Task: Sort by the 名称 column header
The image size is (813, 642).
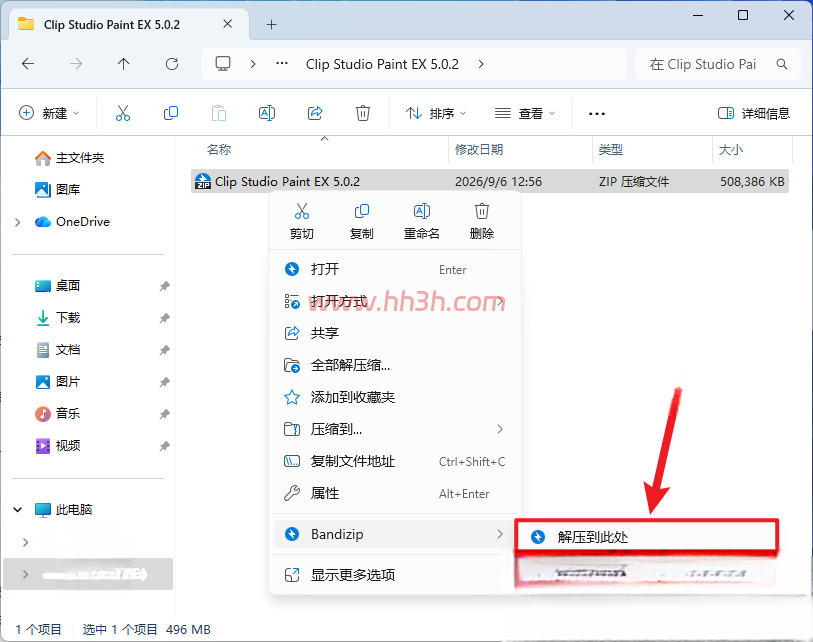Action: pyautogui.click(x=218, y=150)
